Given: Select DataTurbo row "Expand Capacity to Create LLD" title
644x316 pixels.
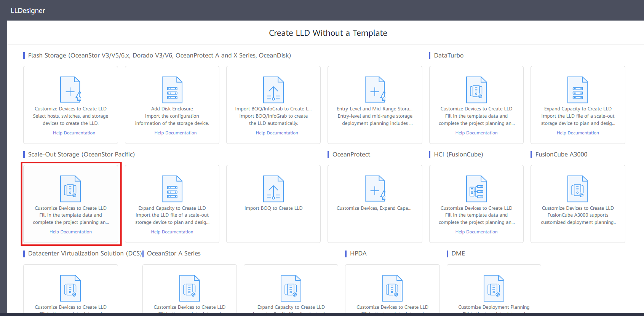Looking at the screenshot, I should click(578, 109).
